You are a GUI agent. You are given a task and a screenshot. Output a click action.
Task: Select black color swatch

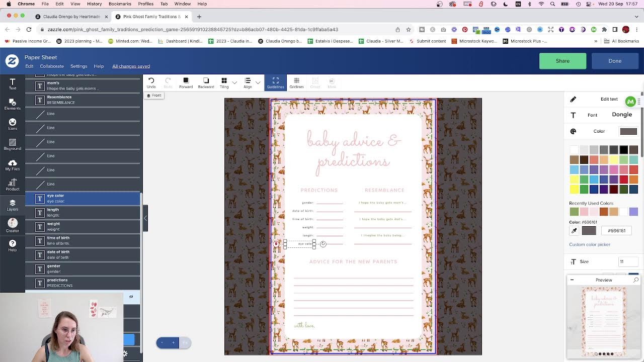[x=623, y=150]
